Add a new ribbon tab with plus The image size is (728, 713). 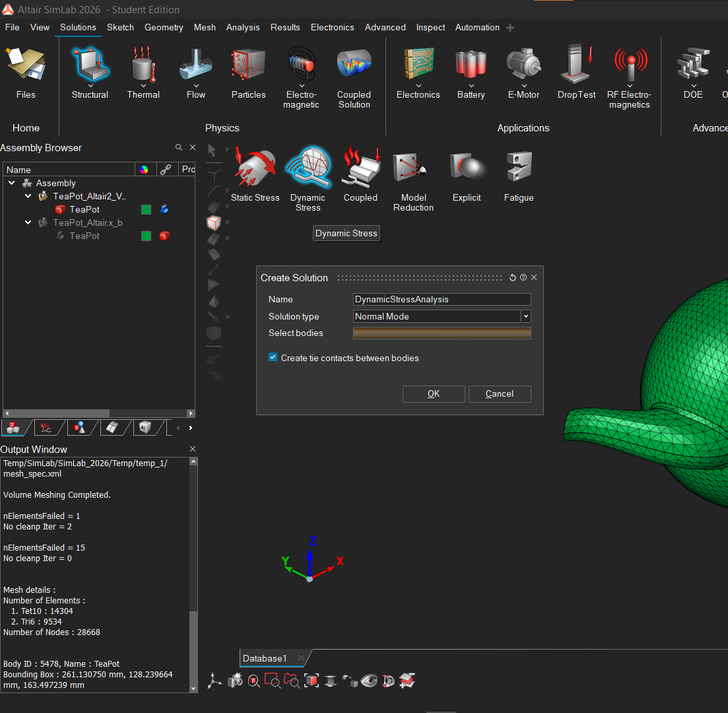tap(510, 28)
